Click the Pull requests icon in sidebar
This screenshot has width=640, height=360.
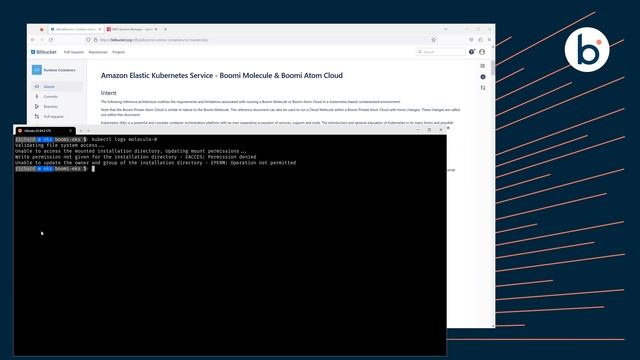(x=37, y=117)
